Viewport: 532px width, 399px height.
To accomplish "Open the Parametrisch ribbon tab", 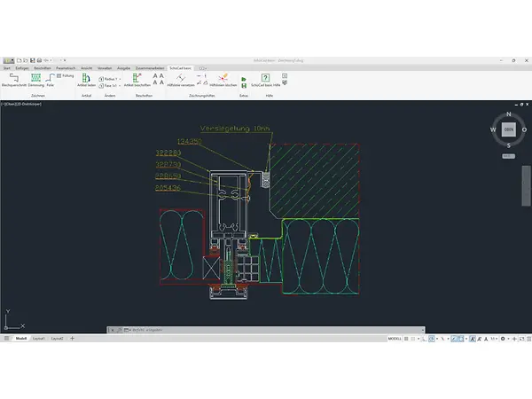I will pyautogui.click(x=65, y=66).
